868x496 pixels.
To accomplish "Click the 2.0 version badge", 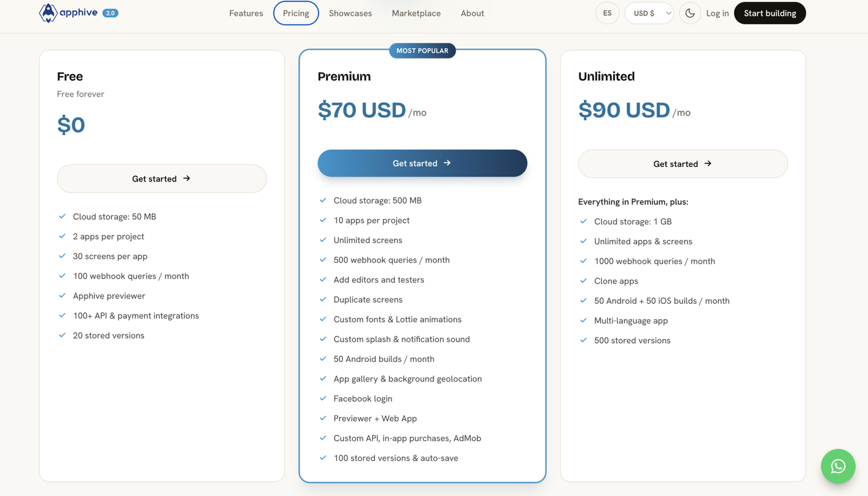I will [x=110, y=13].
